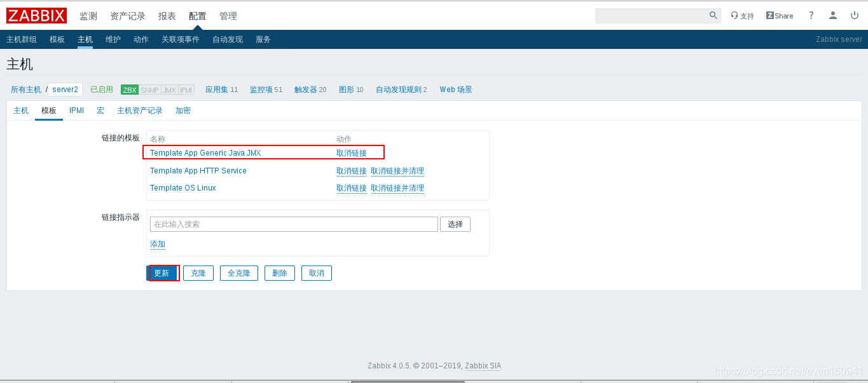
Task: Open Template OS Linux link
Action: 183,188
